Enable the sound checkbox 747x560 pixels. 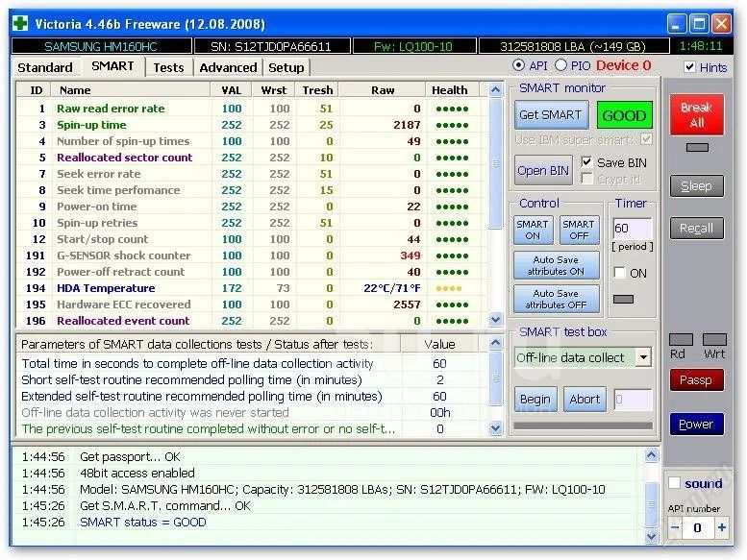675,483
